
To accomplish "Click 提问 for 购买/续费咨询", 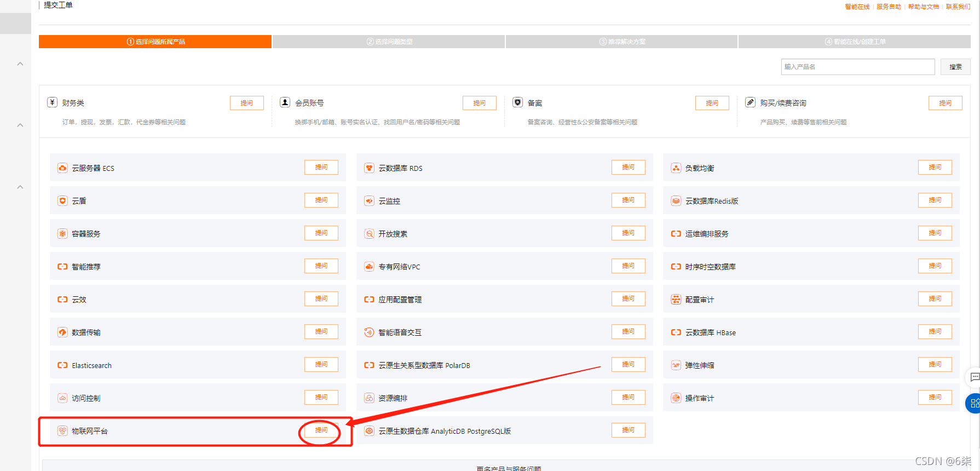I will pyautogui.click(x=946, y=103).
